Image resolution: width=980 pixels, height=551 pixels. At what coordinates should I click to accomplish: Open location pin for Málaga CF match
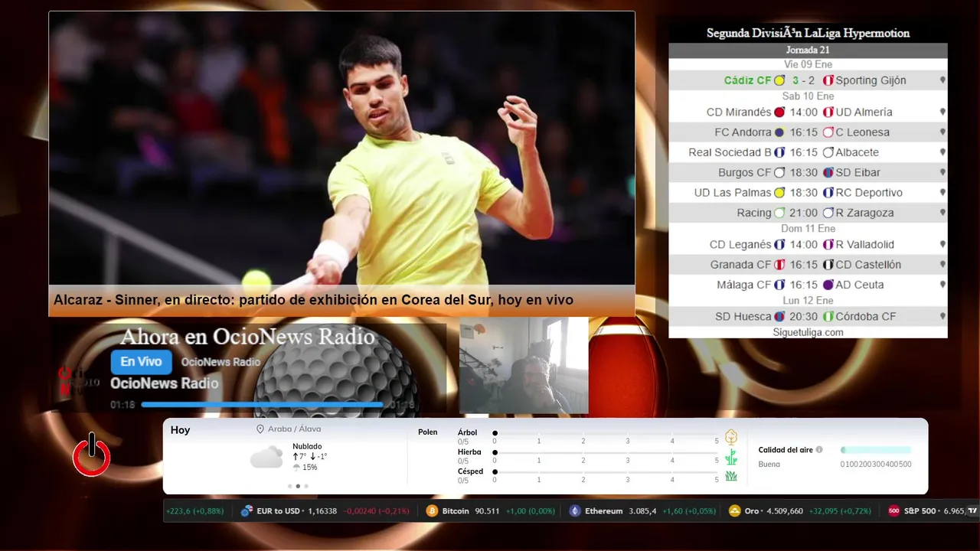[x=942, y=285]
